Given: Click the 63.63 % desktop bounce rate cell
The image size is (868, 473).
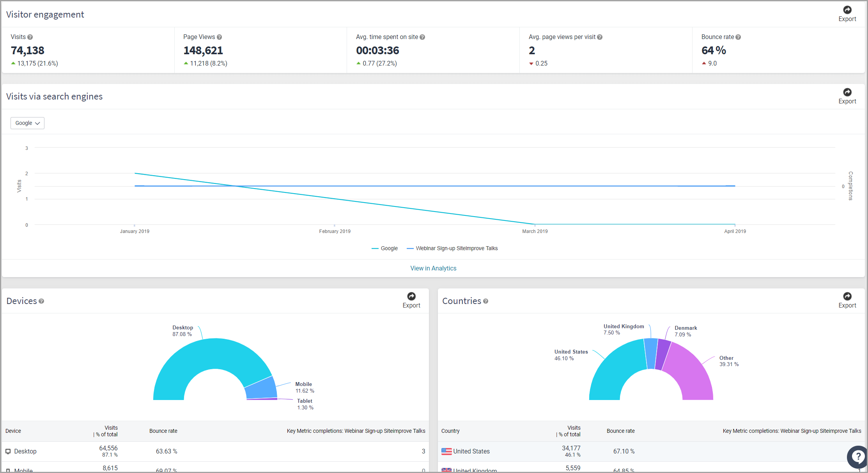Looking at the screenshot, I should [167, 451].
